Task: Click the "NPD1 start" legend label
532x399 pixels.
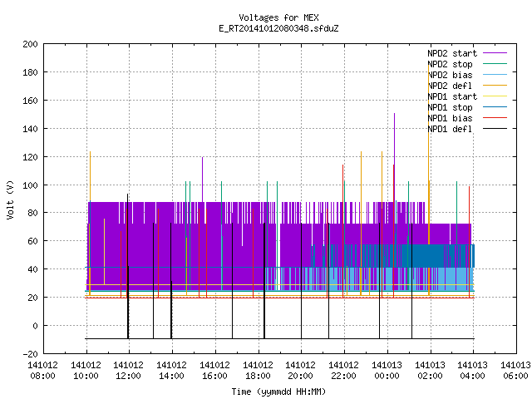Action: [452, 96]
